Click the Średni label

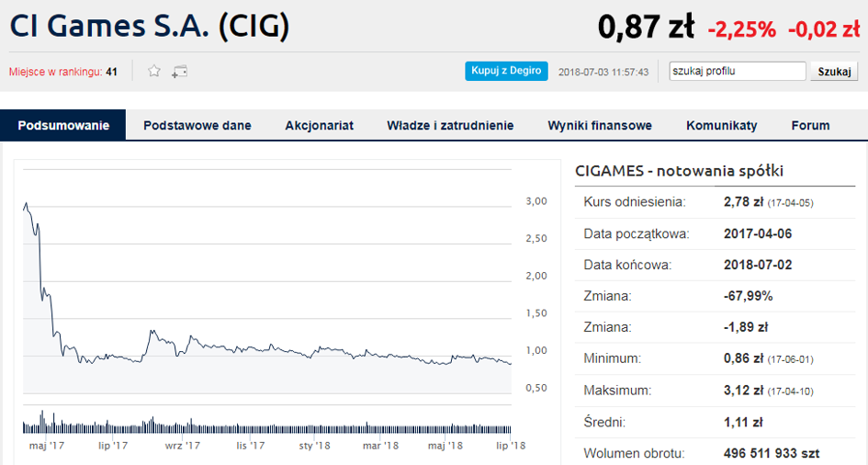tap(604, 423)
